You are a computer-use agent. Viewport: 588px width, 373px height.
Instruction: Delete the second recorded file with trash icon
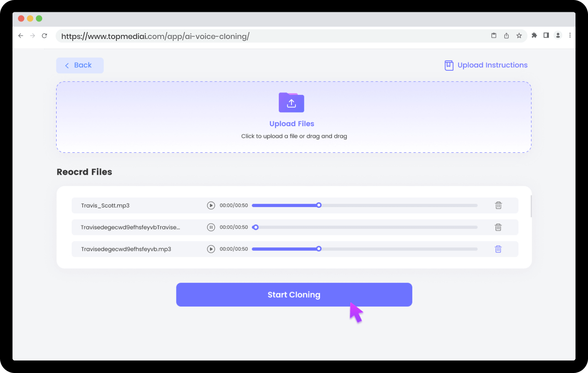[498, 227]
